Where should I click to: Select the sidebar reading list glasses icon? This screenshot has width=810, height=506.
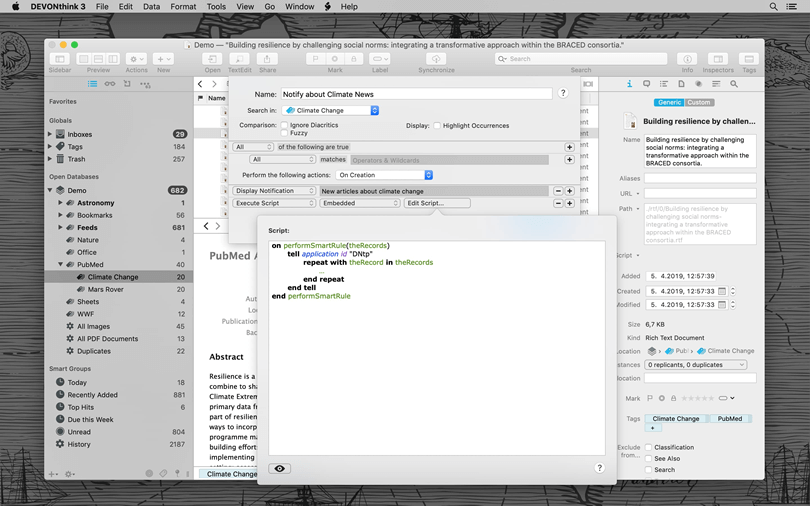click(x=110, y=84)
